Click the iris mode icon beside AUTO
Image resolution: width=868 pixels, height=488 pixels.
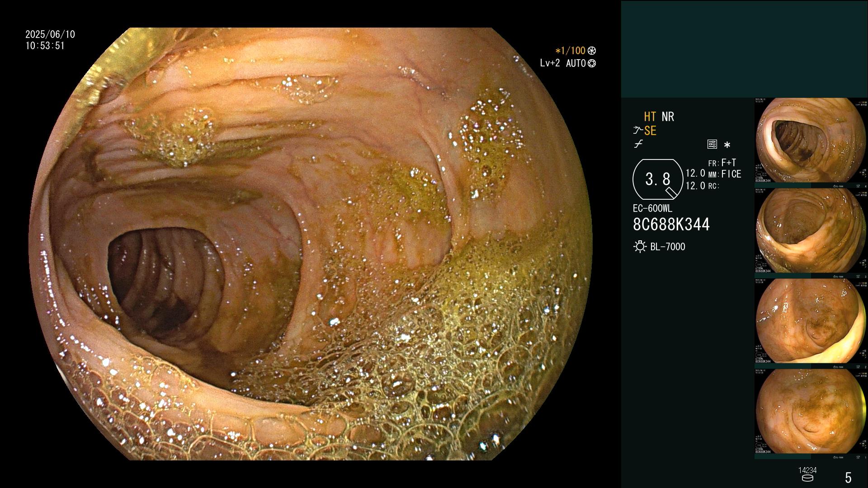coord(592,64)
